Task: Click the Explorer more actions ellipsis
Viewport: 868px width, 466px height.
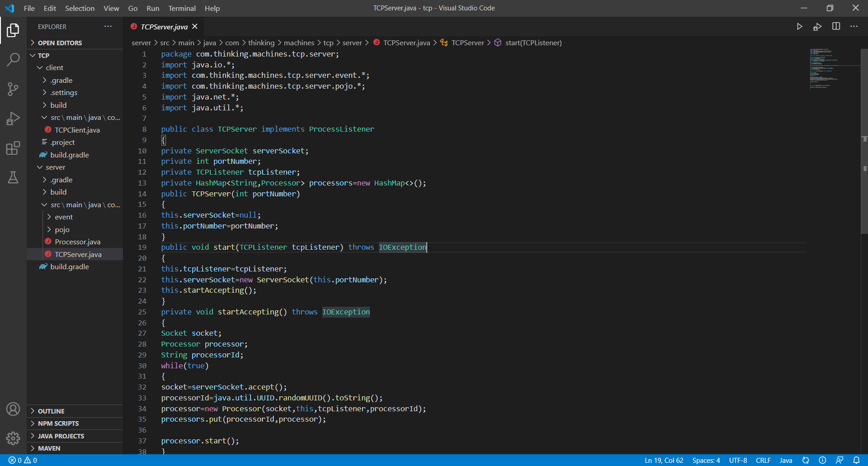Action: pyautogui.click(x=108, y=26)
